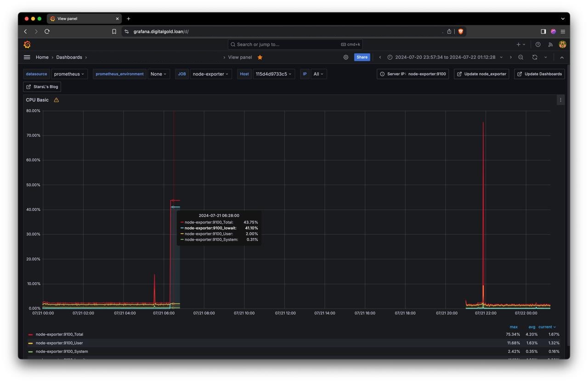Open Grafana news feed

tap(550, 44)
